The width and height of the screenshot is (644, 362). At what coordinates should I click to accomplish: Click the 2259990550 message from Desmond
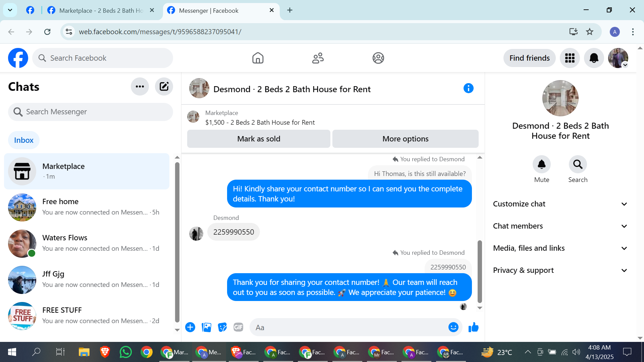pos(233,232)
